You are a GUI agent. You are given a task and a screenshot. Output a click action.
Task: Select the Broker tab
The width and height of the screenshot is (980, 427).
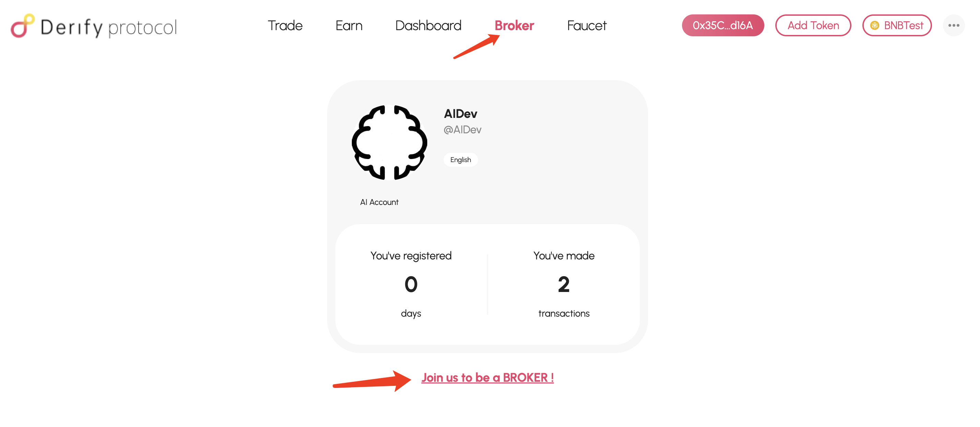pos(514,25)
